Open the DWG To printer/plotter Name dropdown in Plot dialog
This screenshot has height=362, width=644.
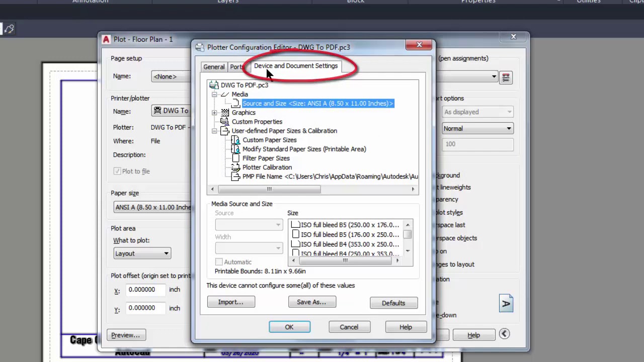click(171, 111)
